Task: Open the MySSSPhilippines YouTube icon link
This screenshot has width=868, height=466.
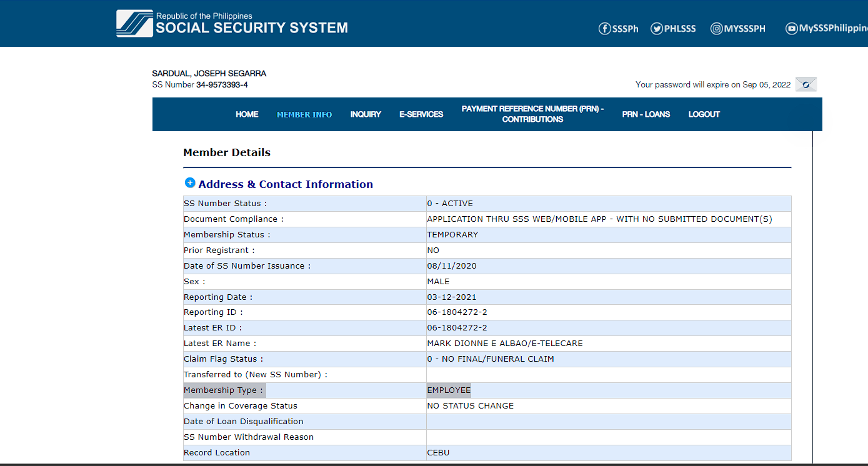Action: coord(792,29)
